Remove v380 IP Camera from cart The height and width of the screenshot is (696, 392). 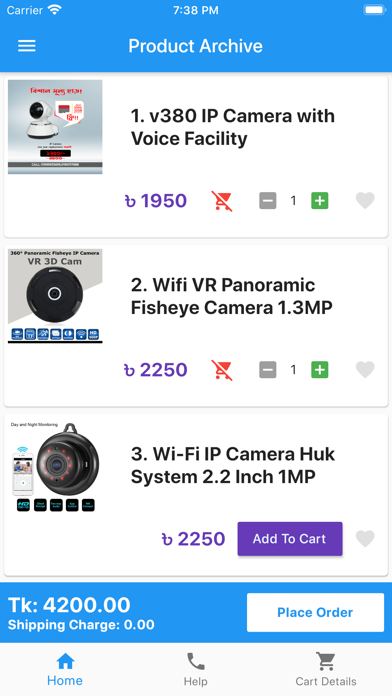pyautogui.click(x=222, y=201)
